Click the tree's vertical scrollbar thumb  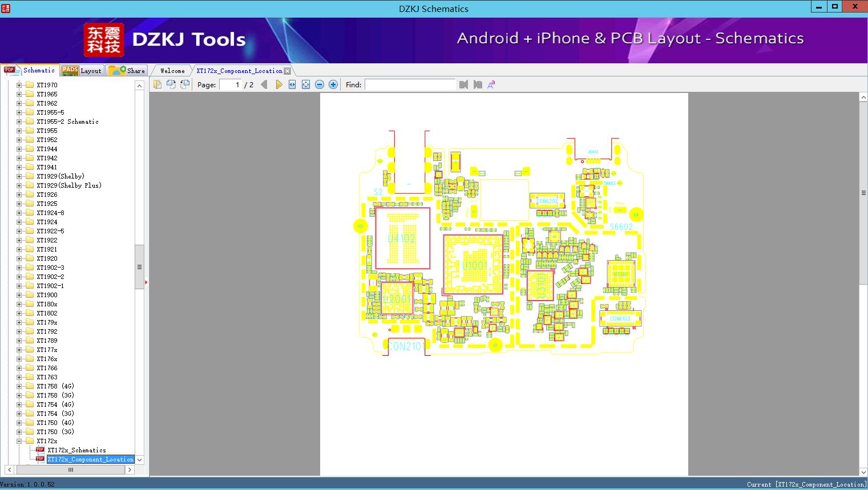(139, 267)
